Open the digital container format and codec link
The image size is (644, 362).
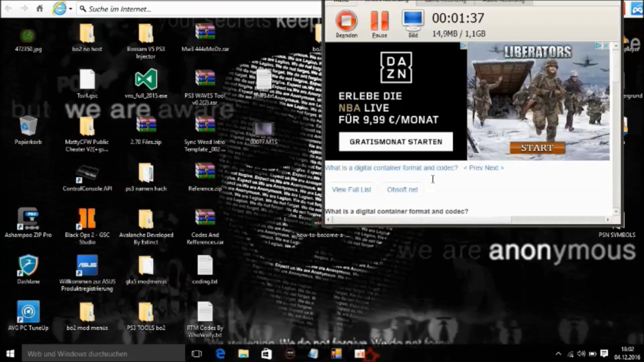point(391,168)
